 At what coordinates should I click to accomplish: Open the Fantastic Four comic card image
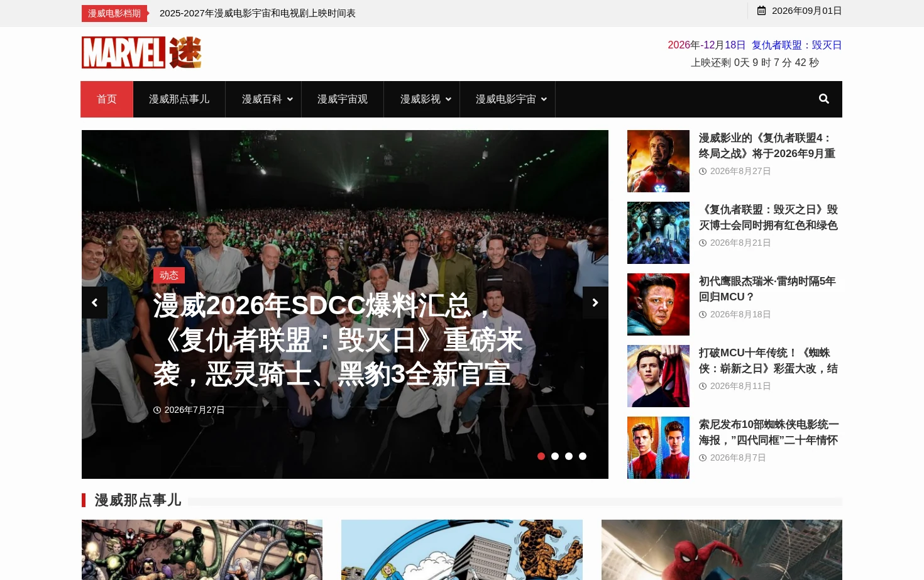462,550
